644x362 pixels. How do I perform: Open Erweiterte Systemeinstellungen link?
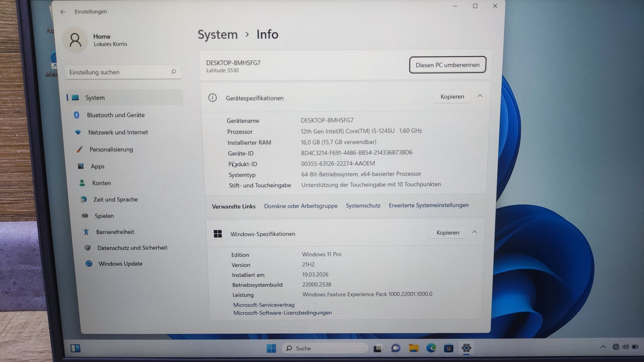coord(429,205)
